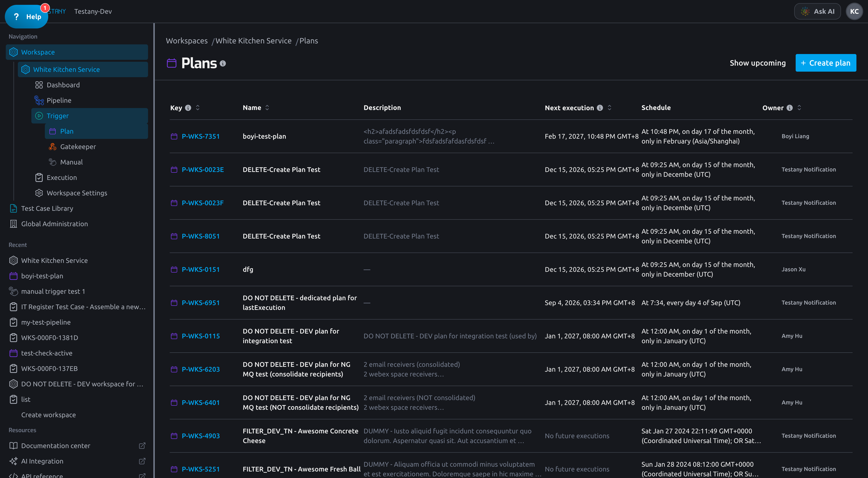Click White Kitchen Service breadcrumb
Image resolution: width=868 pixels, height=478 pixels.
click(x=253, y=41)
